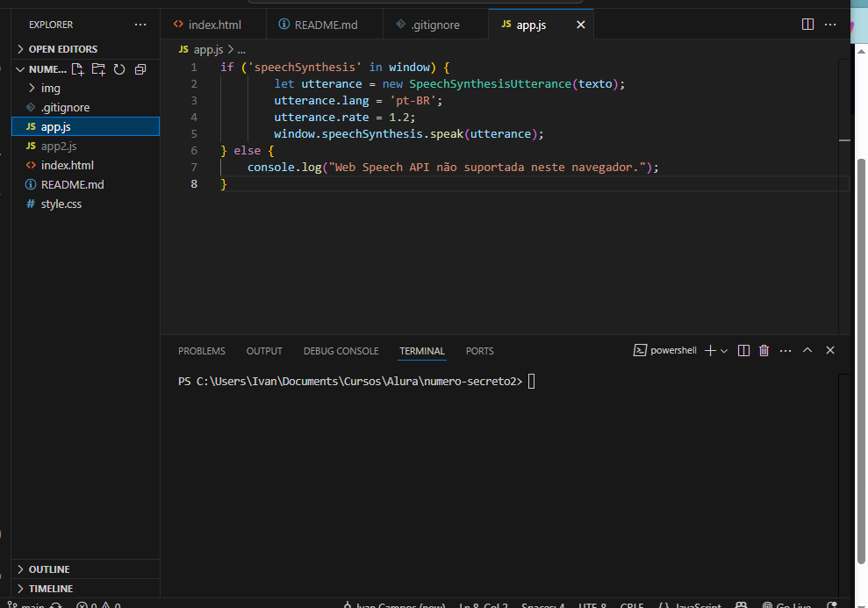Create a new file in the explorer
The width and height of the screenshot is (868, 608).
click(77, 69)
